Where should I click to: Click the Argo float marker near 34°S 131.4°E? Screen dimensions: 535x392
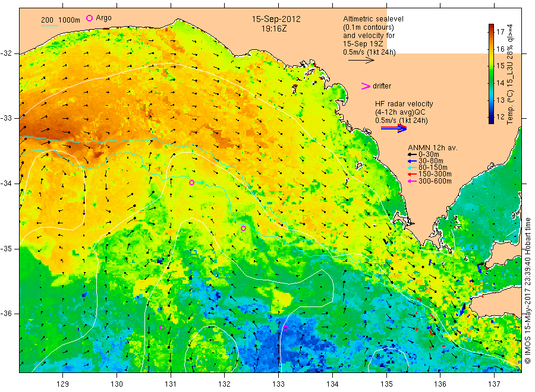coord(192,183)
